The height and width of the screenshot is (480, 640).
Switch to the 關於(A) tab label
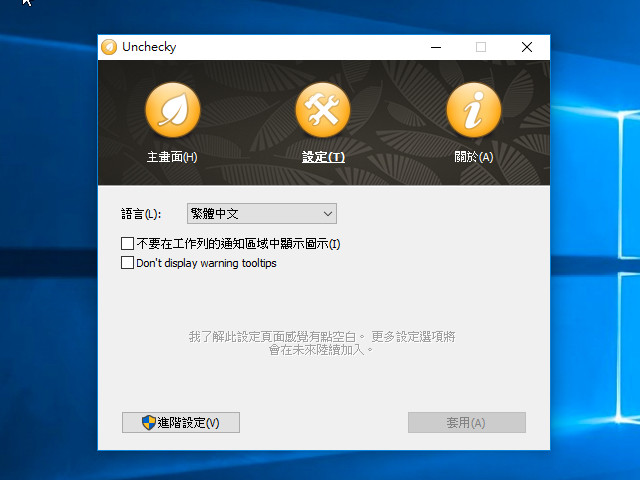[473, 157]
